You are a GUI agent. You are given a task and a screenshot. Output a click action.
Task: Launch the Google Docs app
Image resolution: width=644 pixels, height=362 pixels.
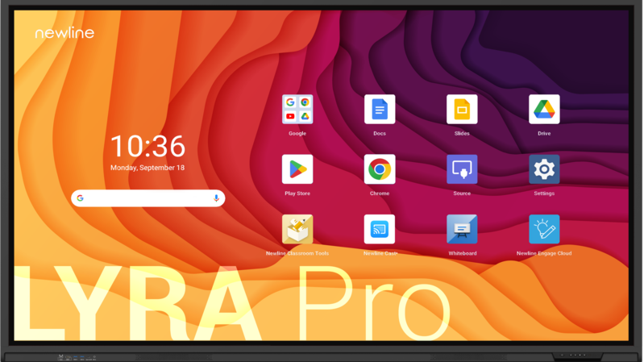[x=379, y=110]
